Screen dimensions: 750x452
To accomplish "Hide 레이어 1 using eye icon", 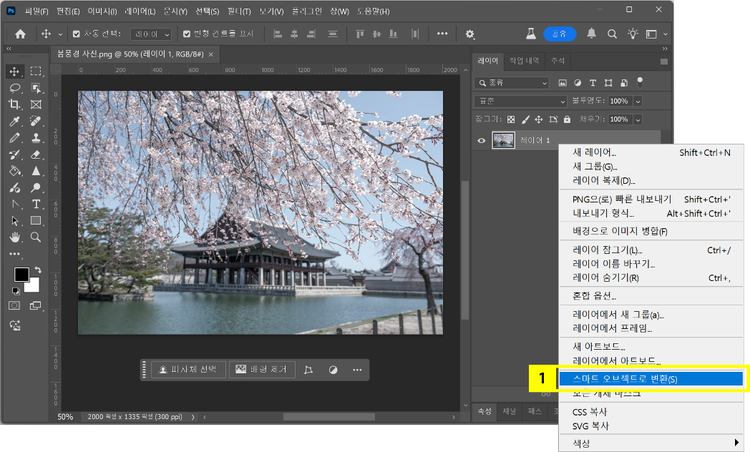I will coord(481,141).
